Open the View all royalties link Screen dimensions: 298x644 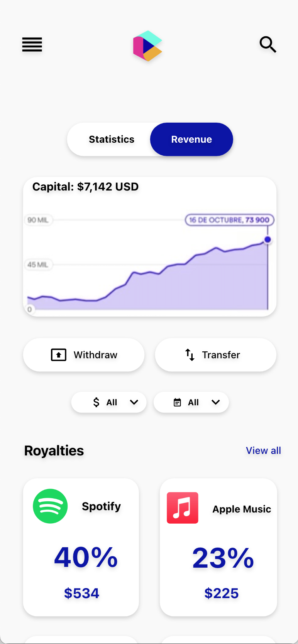[x=263, y=451]
